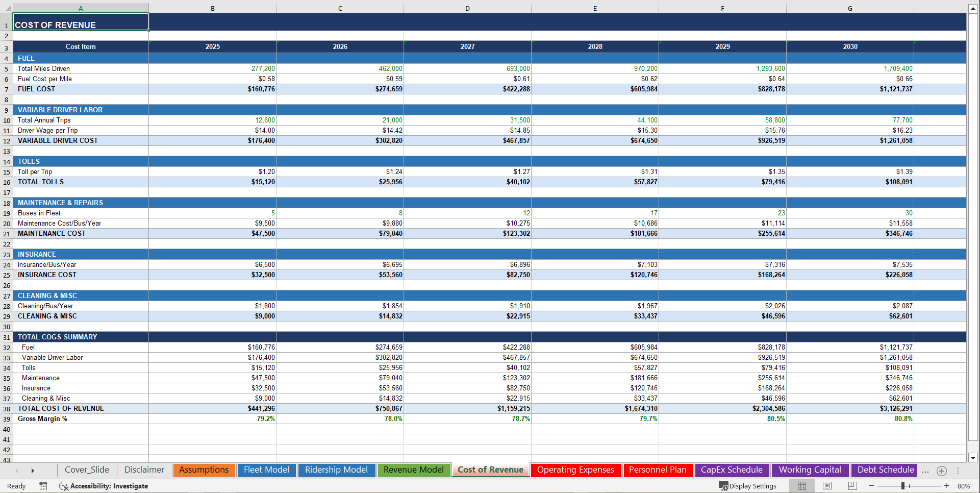
Task: Switch to Page Layout view icon
Action: pyautogui.click(x=827, y=486)
